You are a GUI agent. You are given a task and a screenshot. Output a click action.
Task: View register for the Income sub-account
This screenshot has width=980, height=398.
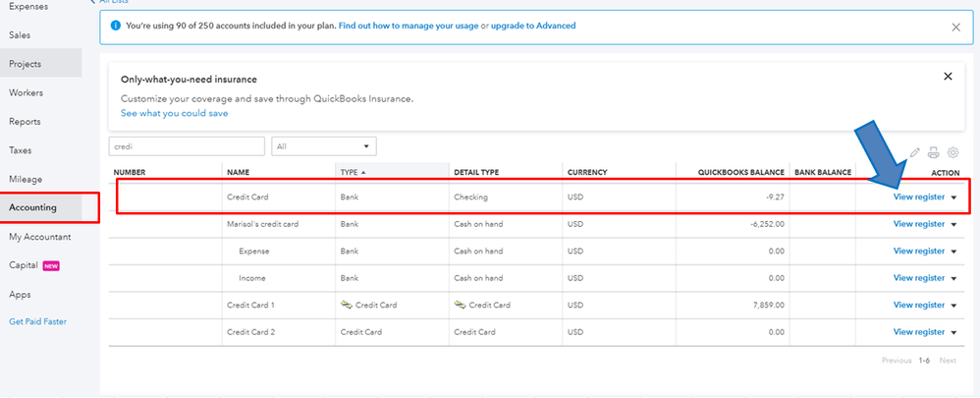tap(919, 278)
